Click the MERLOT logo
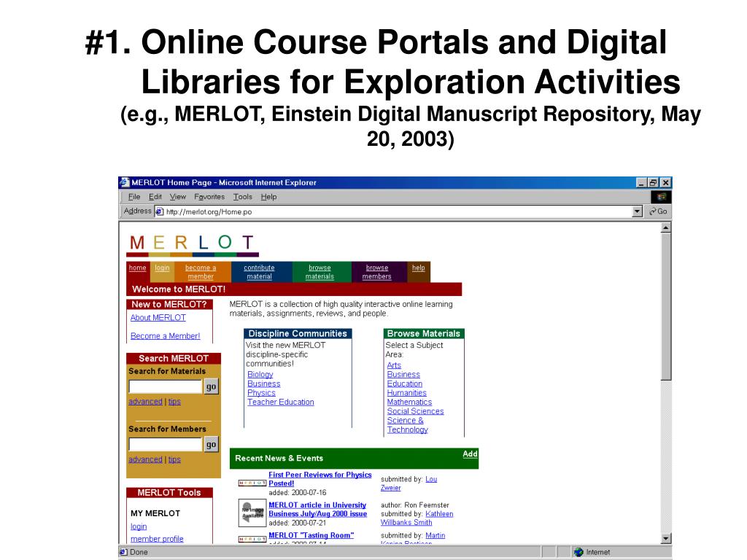 click(193, 244)
